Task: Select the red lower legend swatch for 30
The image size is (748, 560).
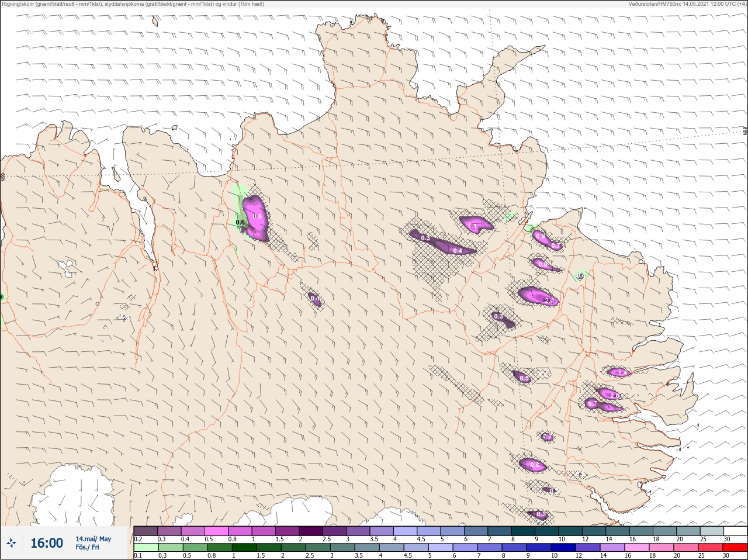Action: (x=735, y=548)
